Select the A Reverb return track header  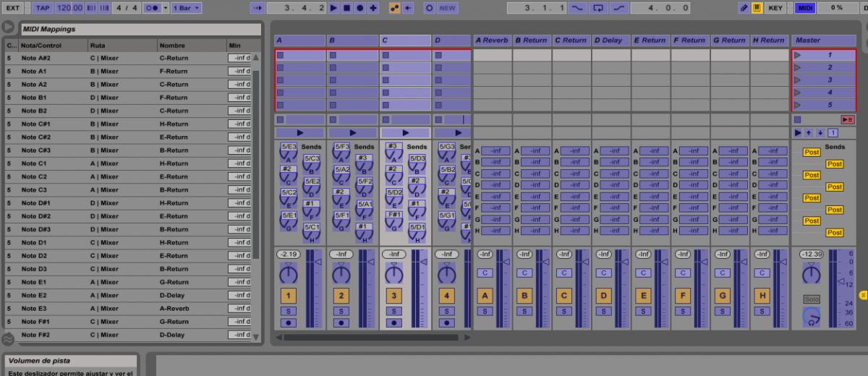pos(492,40)
